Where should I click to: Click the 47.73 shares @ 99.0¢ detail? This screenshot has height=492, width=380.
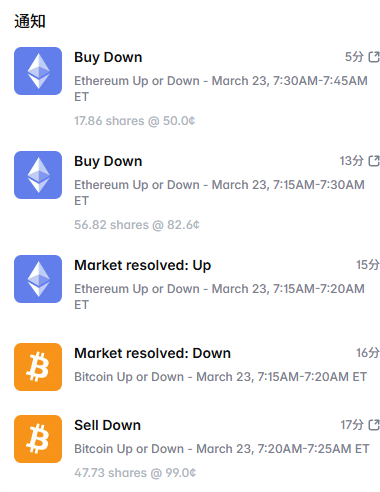tap(135, 473)
